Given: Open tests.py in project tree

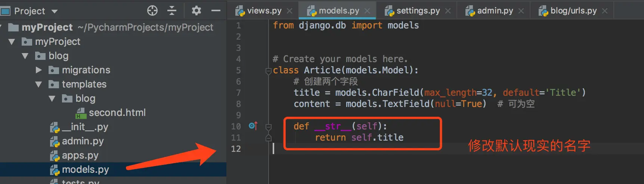Looking at the screenshot, I should tap(75, 181).
